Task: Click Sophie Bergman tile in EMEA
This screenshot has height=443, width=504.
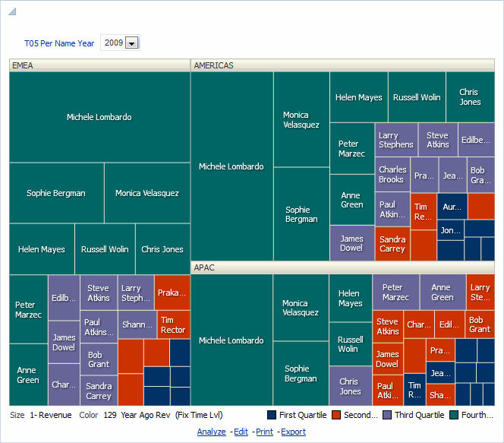Action: tap(56, 193)
